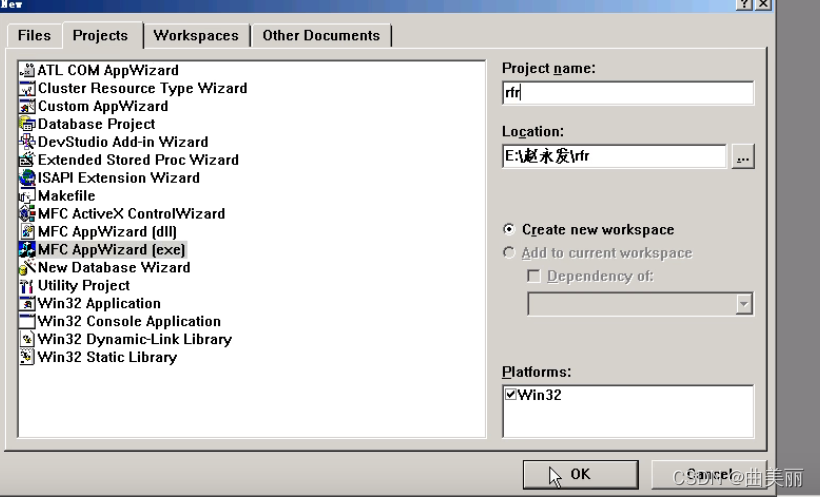820x497 pixels.
Task: Open the Dependency of dropdown list
Action: (x=744, y=304)
